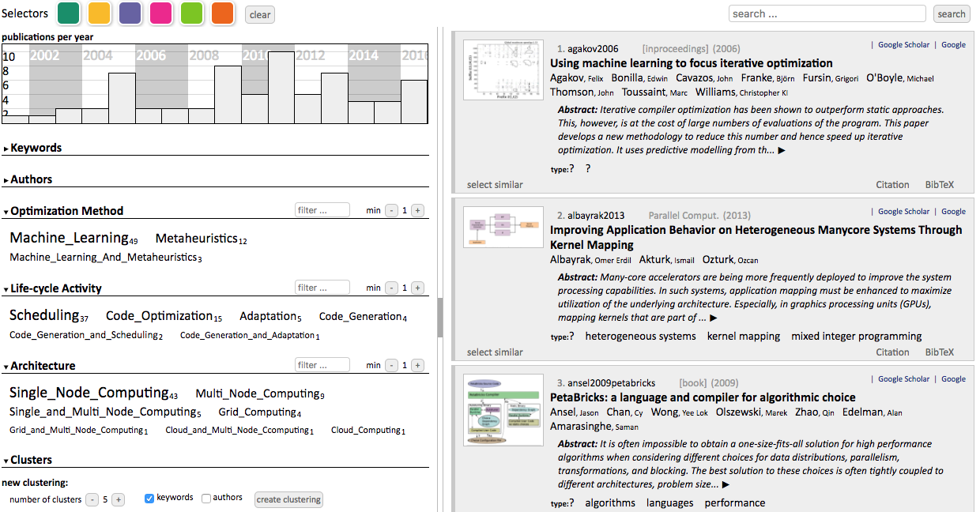Decrease Architecture min count
This screenshot has width=980, height=512.
391,366
